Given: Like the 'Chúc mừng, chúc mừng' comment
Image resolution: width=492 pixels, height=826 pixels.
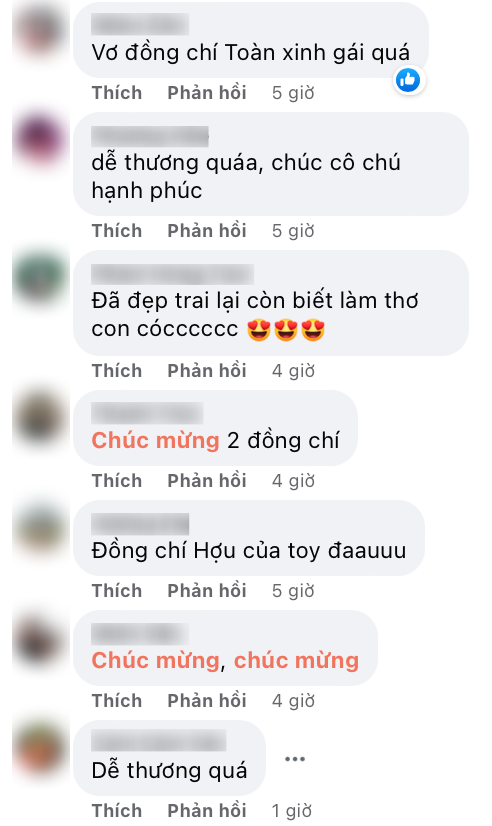Looking at the screenshot, I should pyautogui.click(x=117, y=701).
